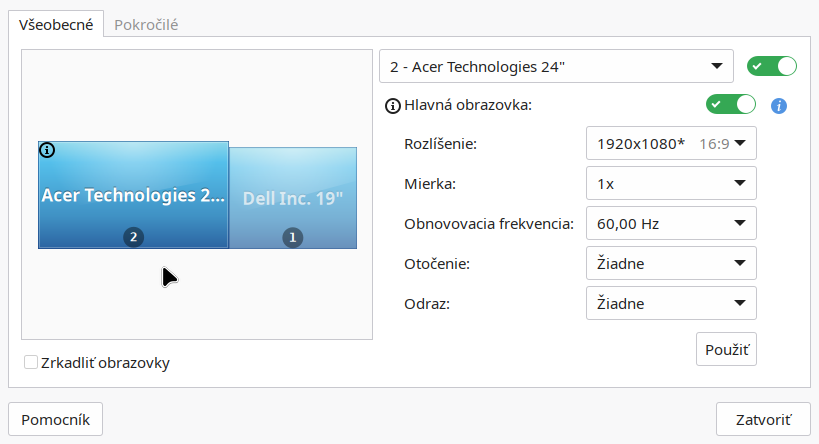Click the blue info icon beside the primary display toggle
This screenshot has width=819, height=444.
(779, 106)
